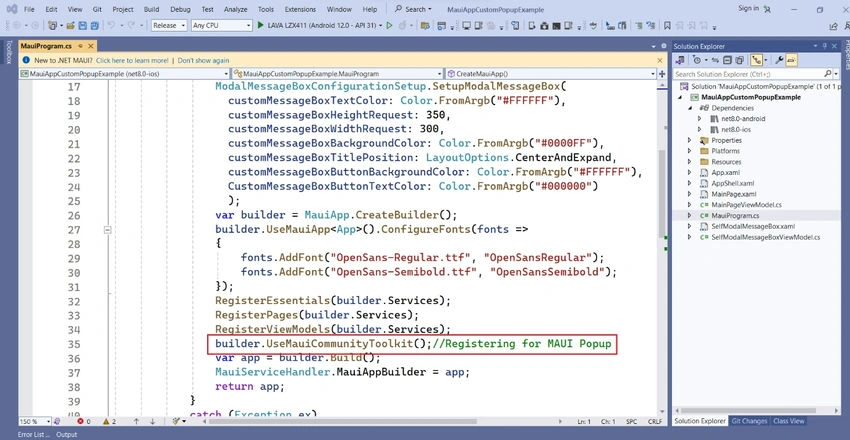Expand the Dependencies node in Solution Explorer

pyautogui.click(x=690, y=108)
